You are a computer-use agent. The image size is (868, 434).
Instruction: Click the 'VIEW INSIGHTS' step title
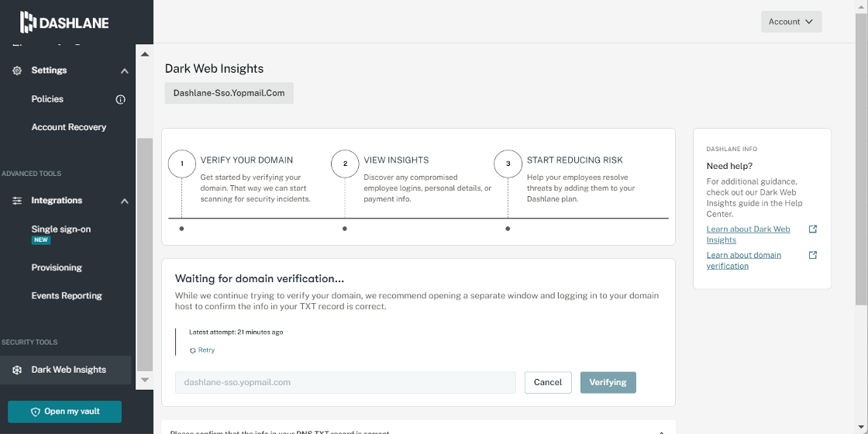(x=396, y=160)
